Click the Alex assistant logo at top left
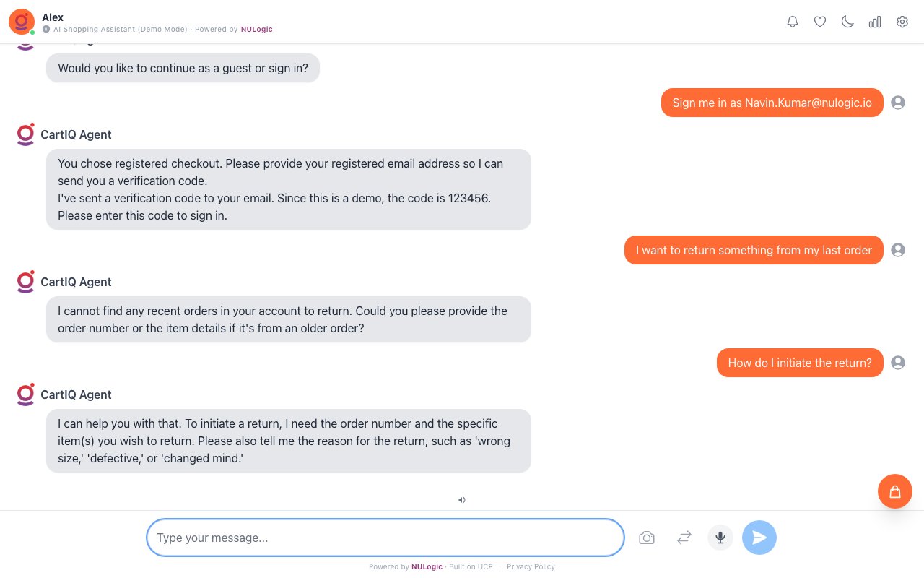Viewport: 924px width, 578px height. 21,22
